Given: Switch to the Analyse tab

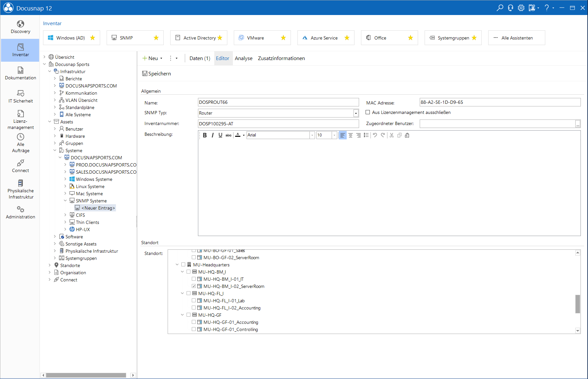Looking at the screenshot, I should click(244, 58).
